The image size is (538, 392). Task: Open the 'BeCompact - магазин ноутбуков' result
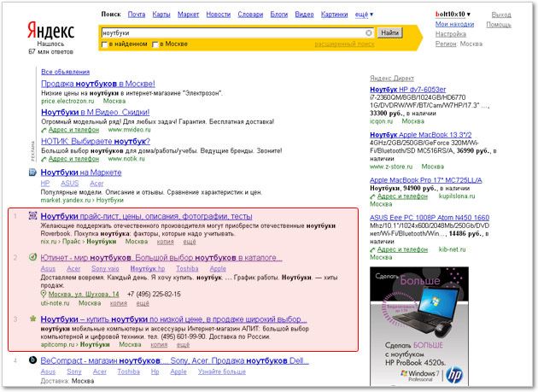tap(175, 360)
